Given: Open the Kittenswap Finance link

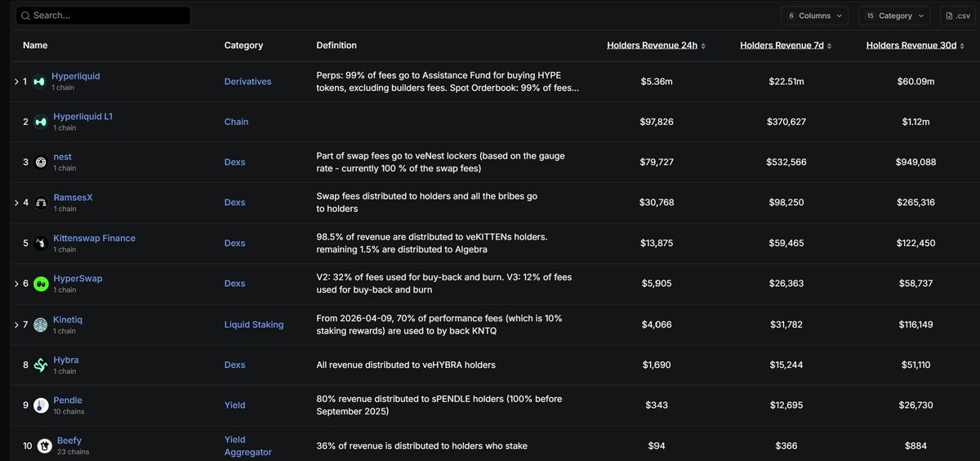Looking at the screenshot, I should coord(94,238).
